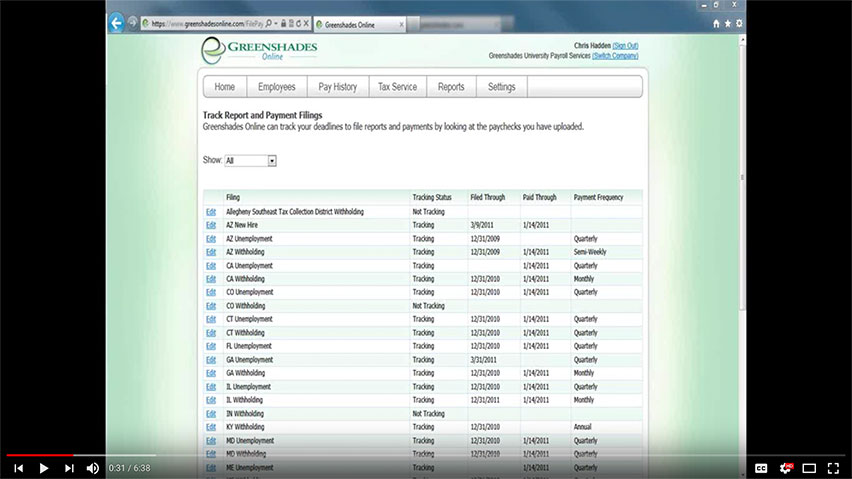Viewport: 852px width, 479px height.
Task: Open the Home menu tab
Action: tap(224, 87)
